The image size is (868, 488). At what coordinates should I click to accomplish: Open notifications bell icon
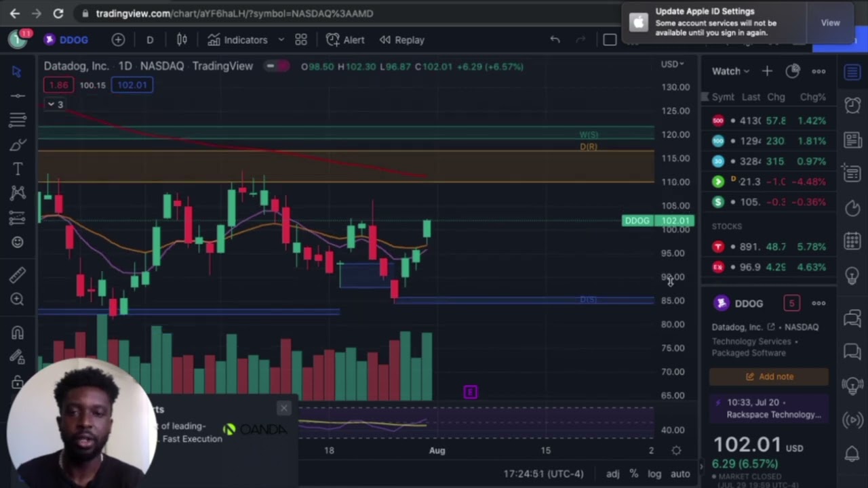(852, 453)
